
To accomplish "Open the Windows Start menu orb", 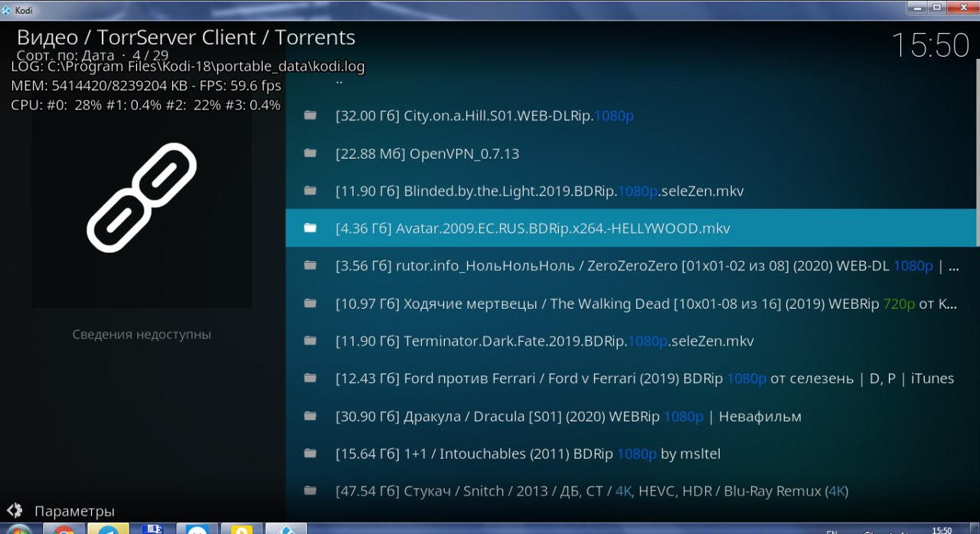I will coord(18,529).
